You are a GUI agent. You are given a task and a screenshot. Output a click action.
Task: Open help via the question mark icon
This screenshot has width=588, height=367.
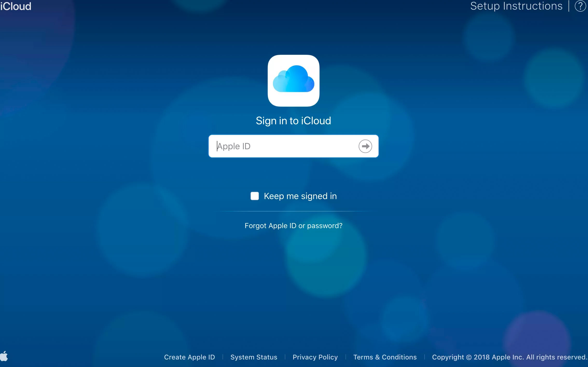coord(580,6)
